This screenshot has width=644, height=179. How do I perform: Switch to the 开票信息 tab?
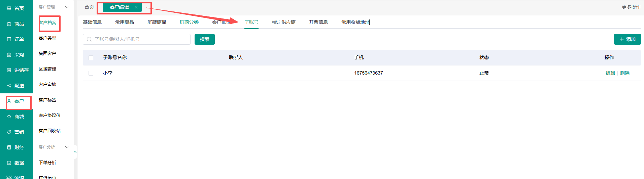[318, 22]
